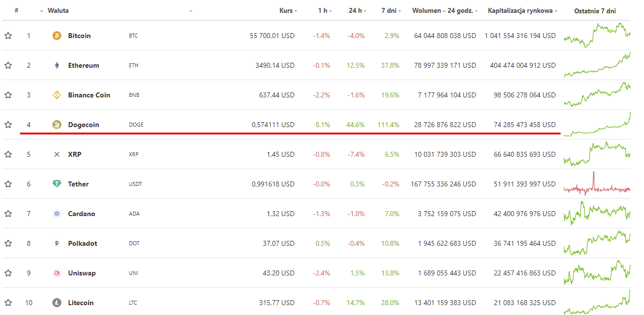Click the Uniswap pink logo icon

[57, 273]
